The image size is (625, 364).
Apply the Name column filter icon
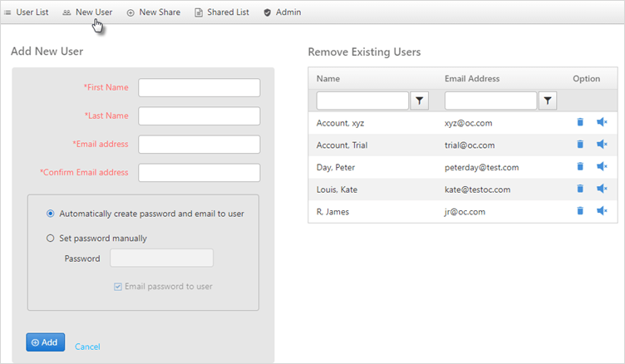[x=420, y=101]
